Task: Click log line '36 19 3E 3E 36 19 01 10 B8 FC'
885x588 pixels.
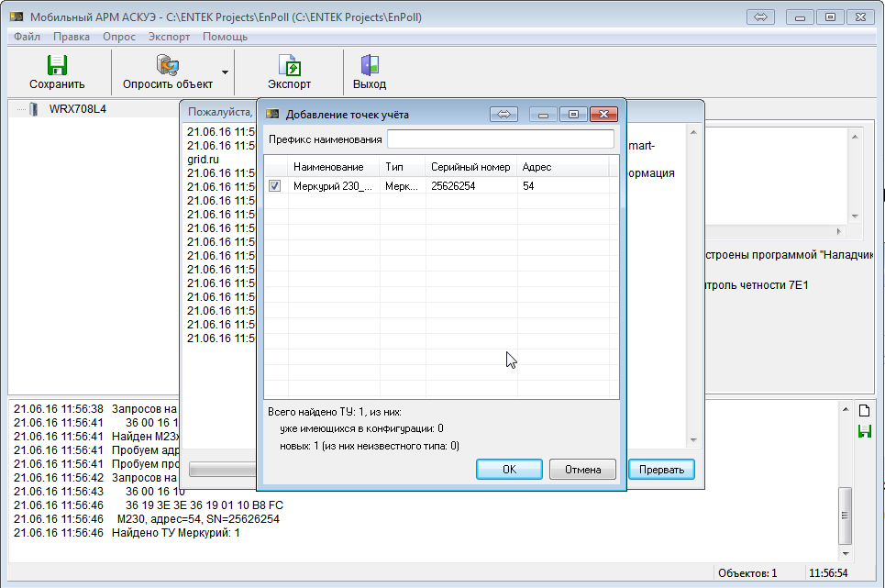Action: tap(205, 505)
